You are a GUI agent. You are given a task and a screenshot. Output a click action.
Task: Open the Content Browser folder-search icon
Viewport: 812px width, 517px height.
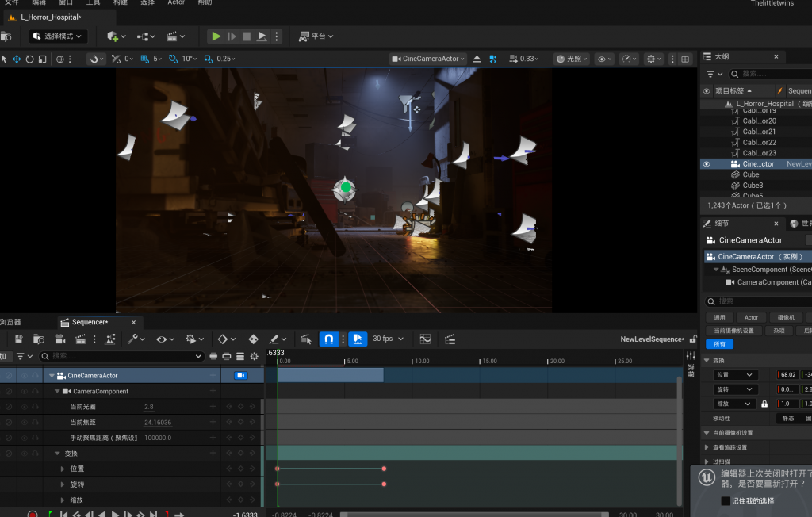[x=6, y=36]
